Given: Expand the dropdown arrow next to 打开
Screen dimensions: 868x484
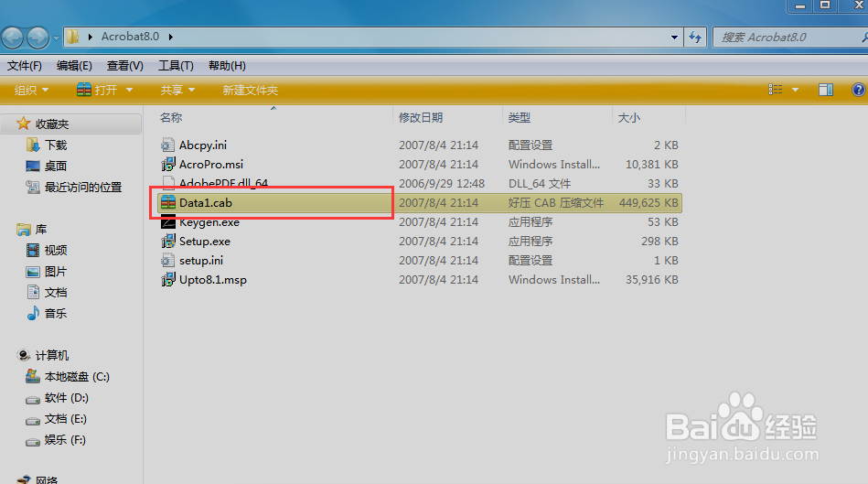Looking at the screenshot, I should [130, 90].
